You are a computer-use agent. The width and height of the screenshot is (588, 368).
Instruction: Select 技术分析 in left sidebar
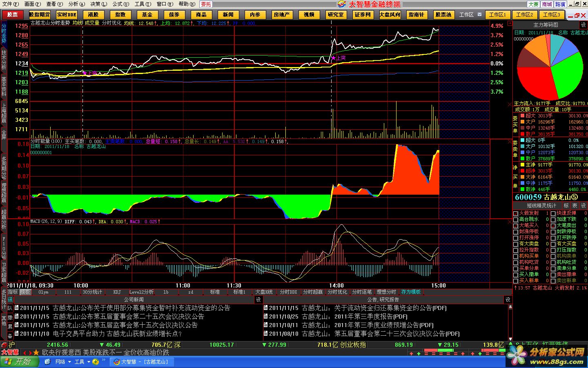(x=4, y=61)
